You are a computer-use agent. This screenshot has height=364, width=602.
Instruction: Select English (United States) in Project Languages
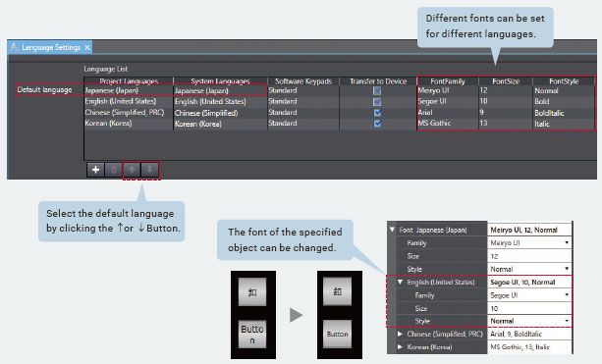coord(129,101)
